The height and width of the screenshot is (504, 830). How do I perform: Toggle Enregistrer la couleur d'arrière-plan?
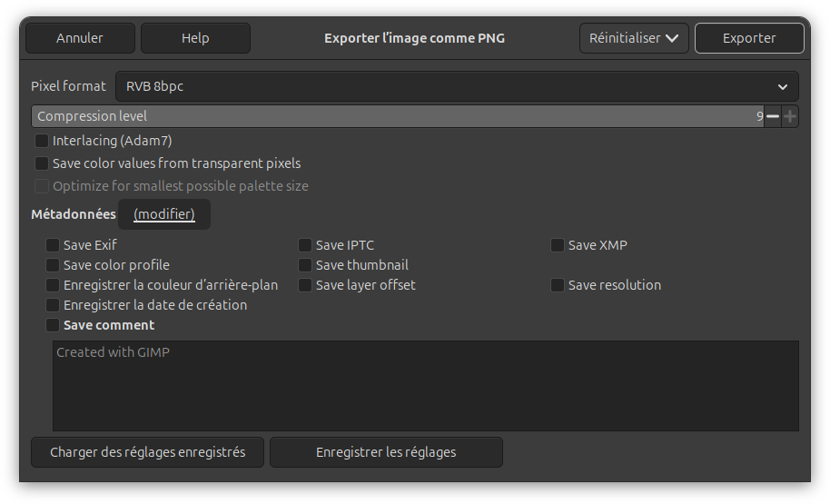(x=53, y=285)
